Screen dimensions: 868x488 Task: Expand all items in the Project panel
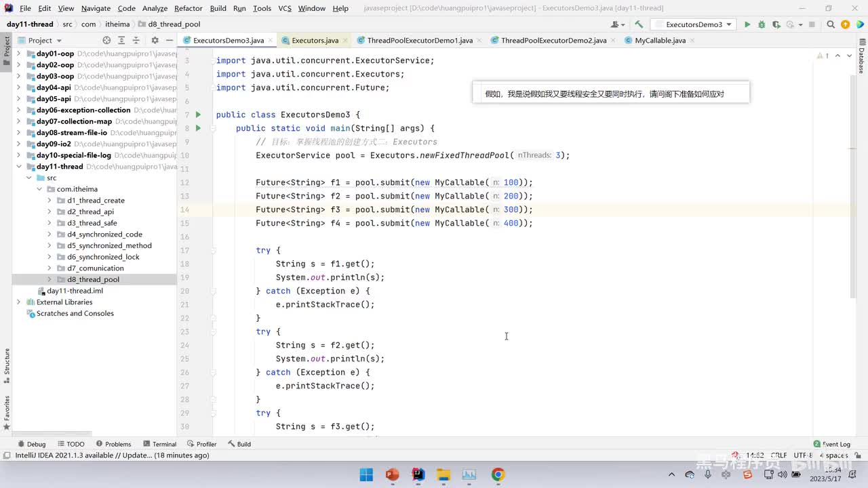click(x=121, y=41)
